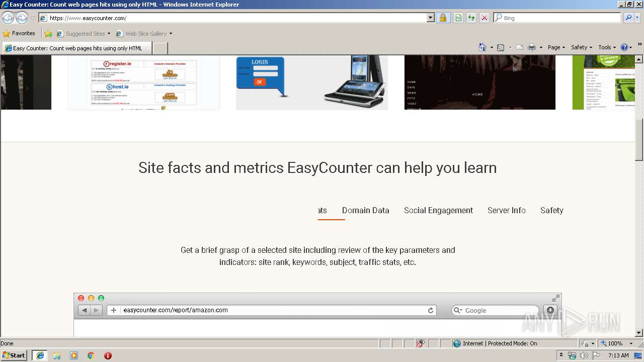
Task: Open the recent pages dropdown arrow
Action: pos(33,18)
